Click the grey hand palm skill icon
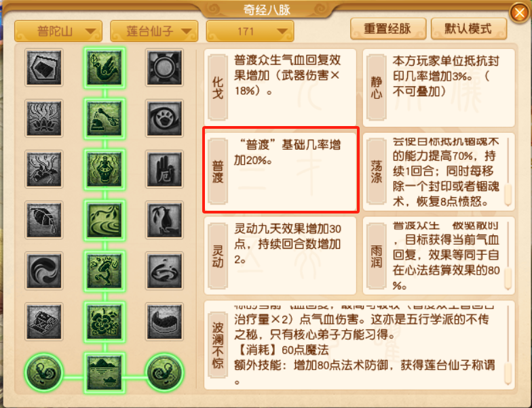Image resolution: width=532 pixels, height=408 pixels. click(164, 169)
